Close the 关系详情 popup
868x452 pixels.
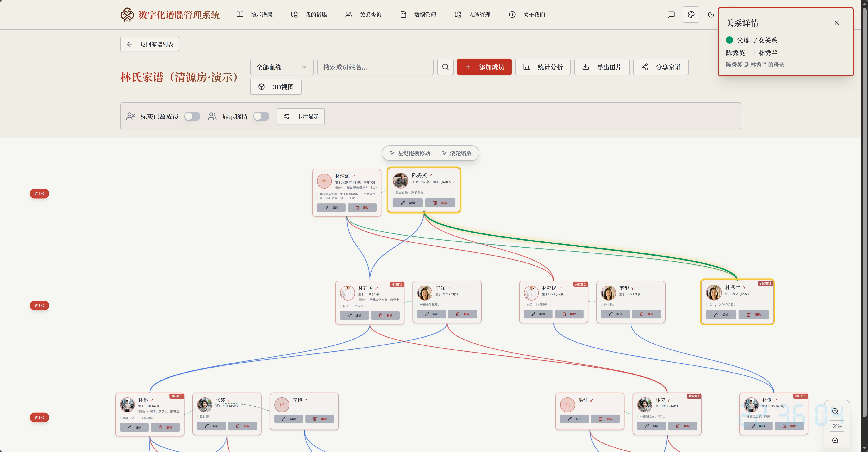[836, 22]
